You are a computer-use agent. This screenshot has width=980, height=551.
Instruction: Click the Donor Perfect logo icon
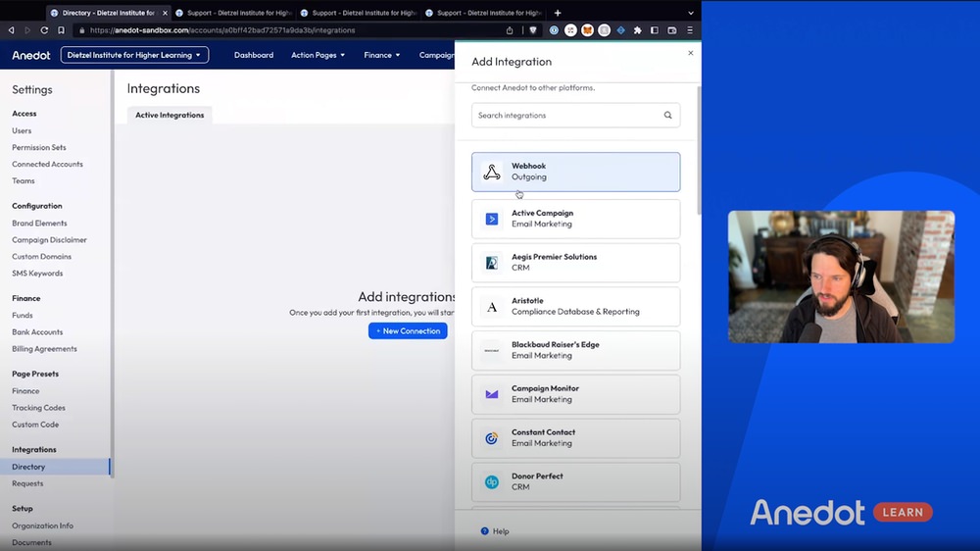click(492, 482)
